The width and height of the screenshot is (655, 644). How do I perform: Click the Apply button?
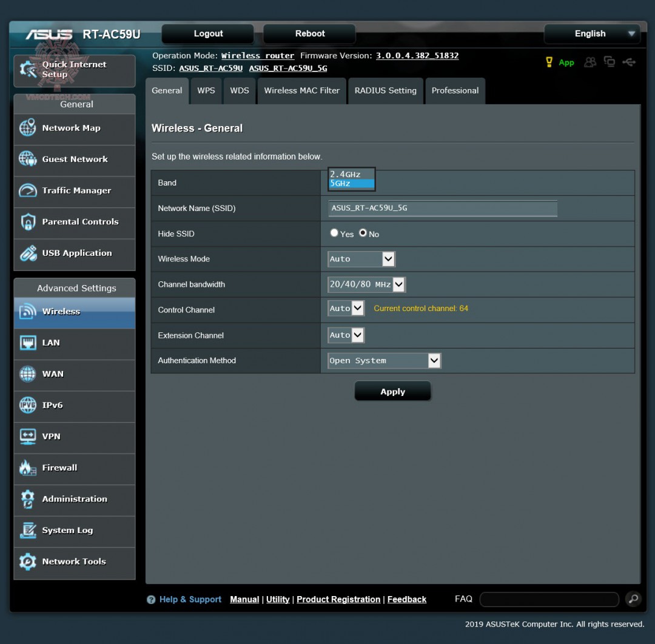pos(392,391)
